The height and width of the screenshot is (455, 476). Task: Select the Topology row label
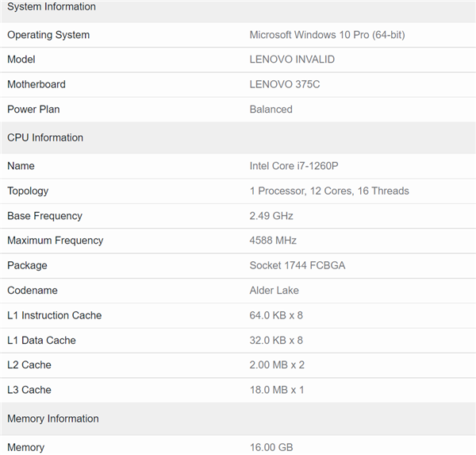28,191
